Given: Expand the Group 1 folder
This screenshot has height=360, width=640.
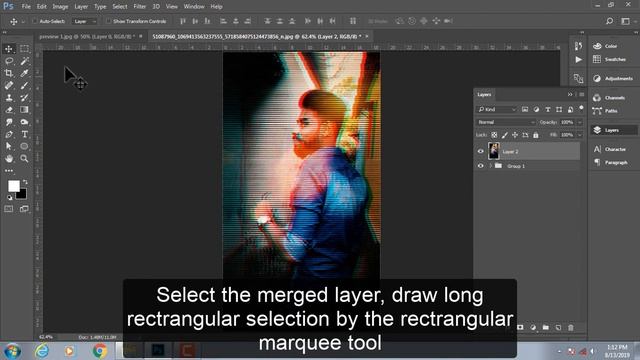Looking at the screenshot, I should click(x=490, y=166).
